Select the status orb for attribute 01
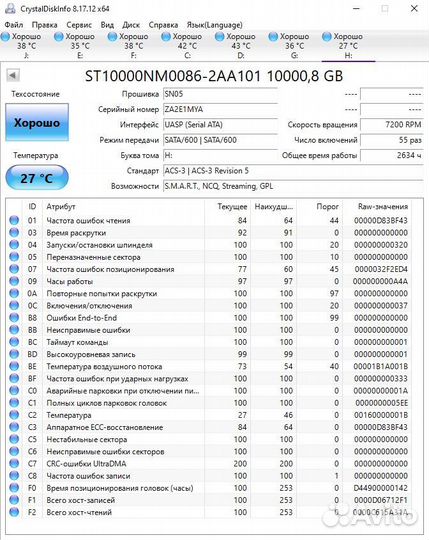Screen dimensions: 429x540 click(x=14, y=220)
